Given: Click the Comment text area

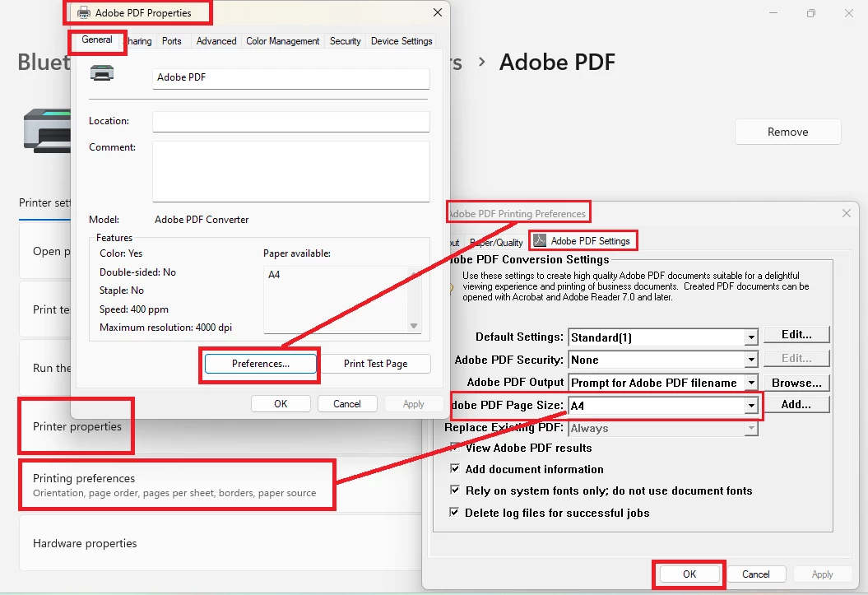Looking at the screenshot, I should pos(290,171).
